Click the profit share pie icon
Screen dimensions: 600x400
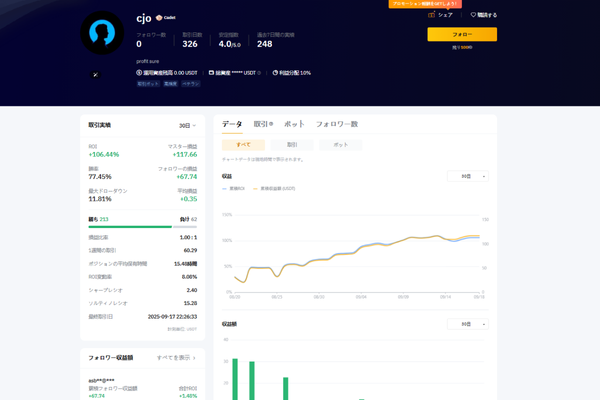275,73
